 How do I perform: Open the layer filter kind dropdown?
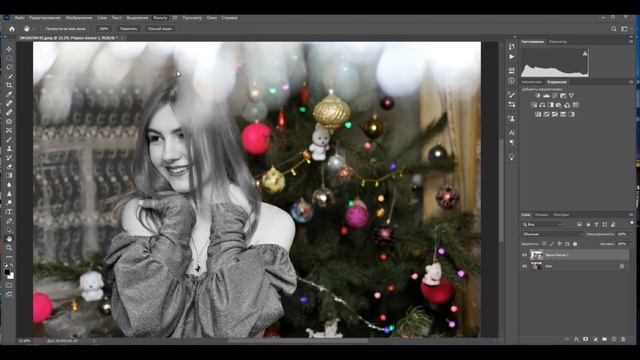click(542, 224)
